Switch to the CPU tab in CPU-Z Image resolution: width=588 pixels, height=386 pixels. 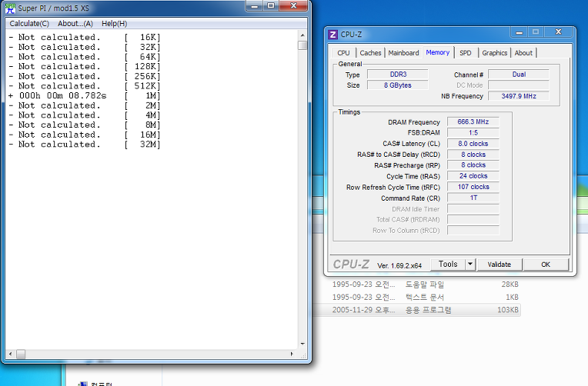[343, 53]
